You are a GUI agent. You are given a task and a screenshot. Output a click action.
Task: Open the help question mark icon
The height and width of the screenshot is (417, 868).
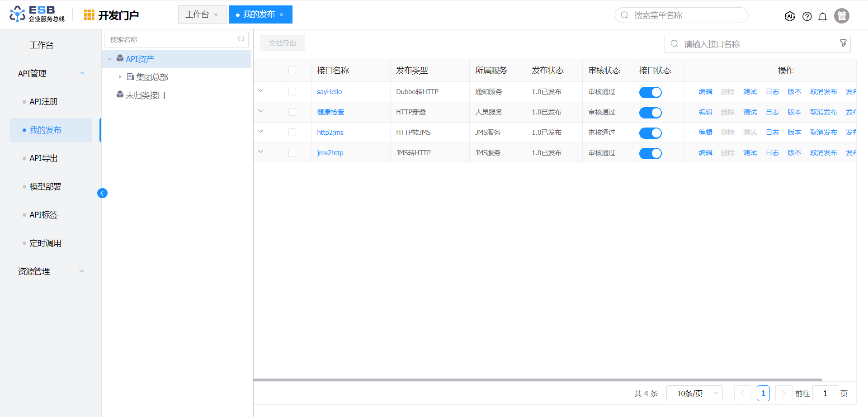coord(807,16)
